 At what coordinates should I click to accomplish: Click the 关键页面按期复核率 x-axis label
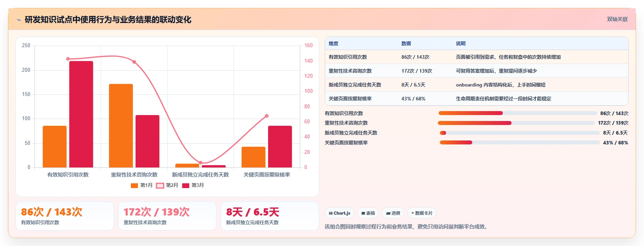point(266,175)
